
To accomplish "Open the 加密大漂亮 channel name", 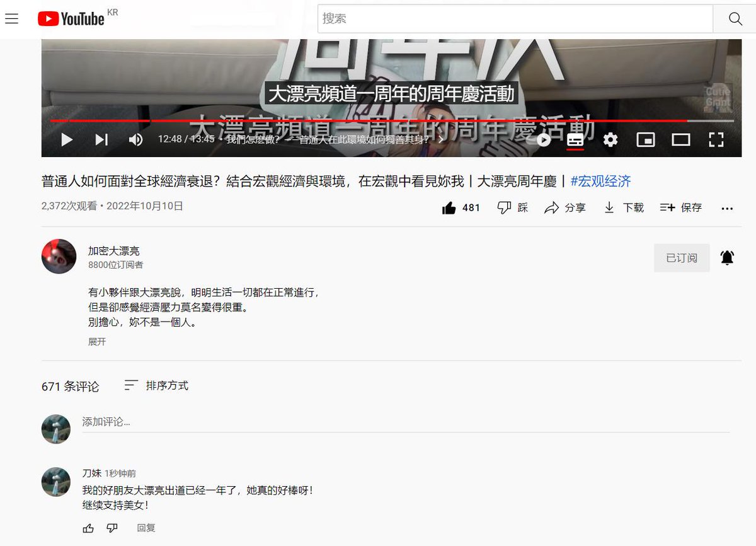I will point(114,251).
